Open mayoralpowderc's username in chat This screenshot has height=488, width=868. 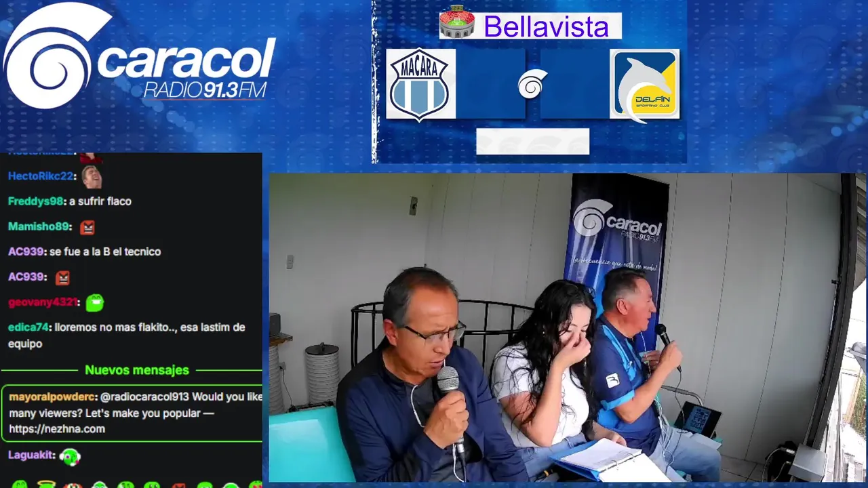click(x=53, y=396)
